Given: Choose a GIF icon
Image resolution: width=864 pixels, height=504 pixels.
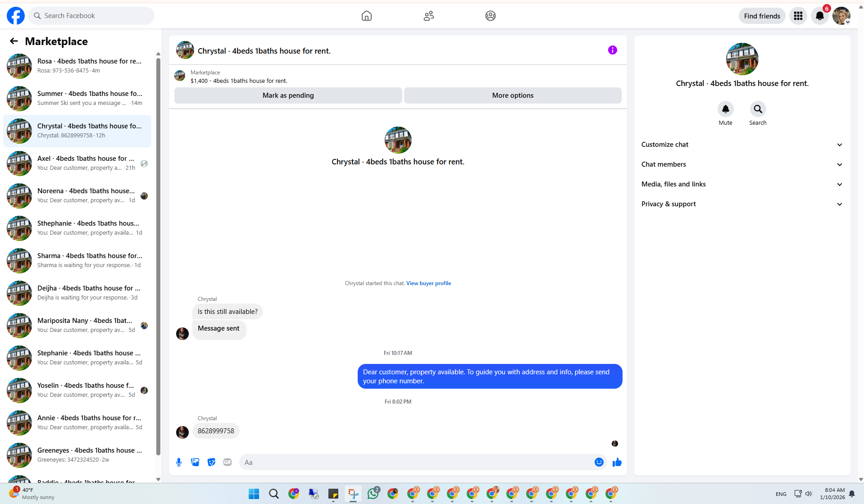Looking at the screenshot, I should (x=227, y=462).
